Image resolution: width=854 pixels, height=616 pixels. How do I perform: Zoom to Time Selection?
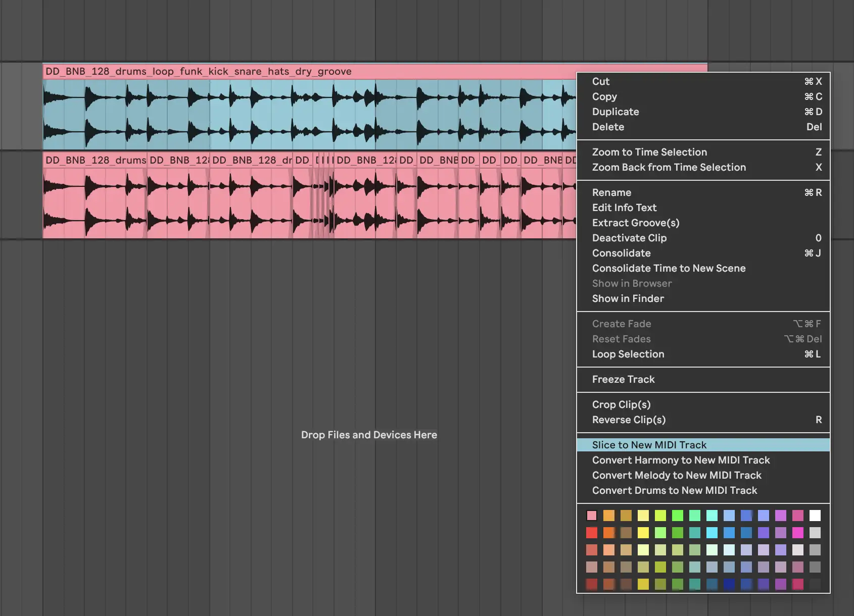[649, 152]
